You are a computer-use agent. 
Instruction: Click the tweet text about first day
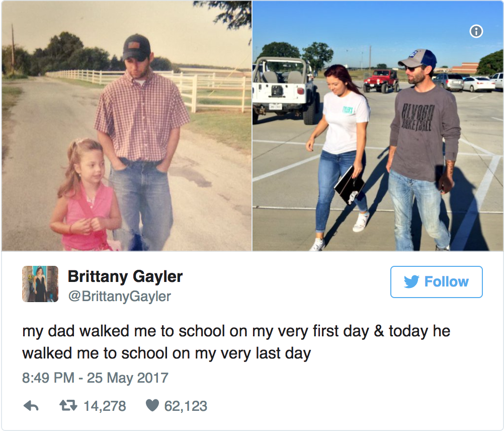[x=236, y=331]
